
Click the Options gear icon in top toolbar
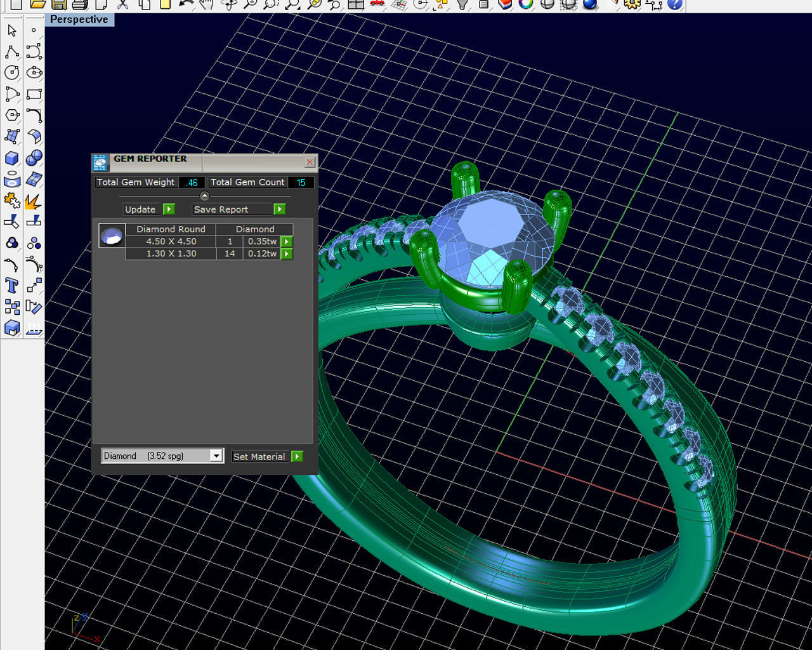coord(632,4)
